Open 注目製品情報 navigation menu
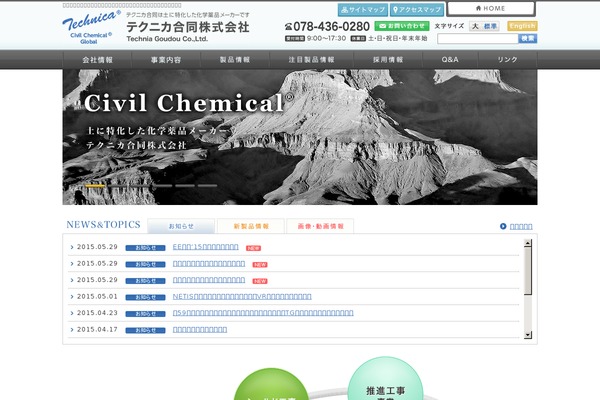 pyautogui.click(x=311, y=60)
